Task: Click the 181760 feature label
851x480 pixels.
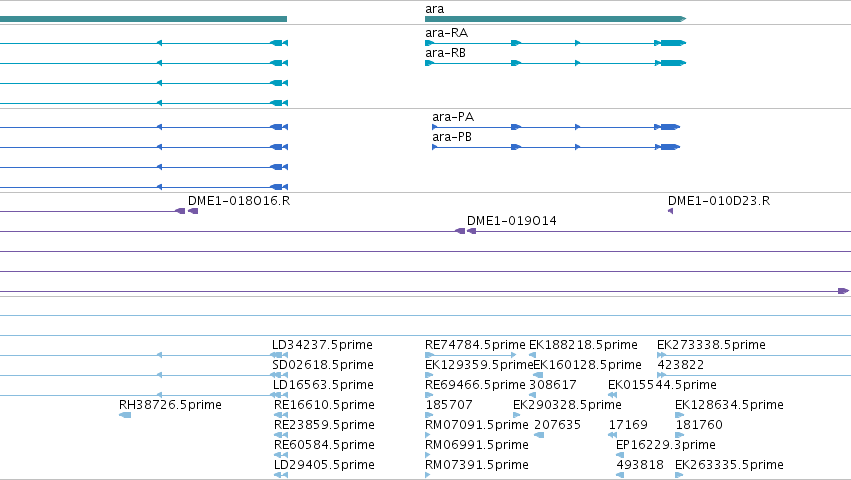Action: [699, 425]
